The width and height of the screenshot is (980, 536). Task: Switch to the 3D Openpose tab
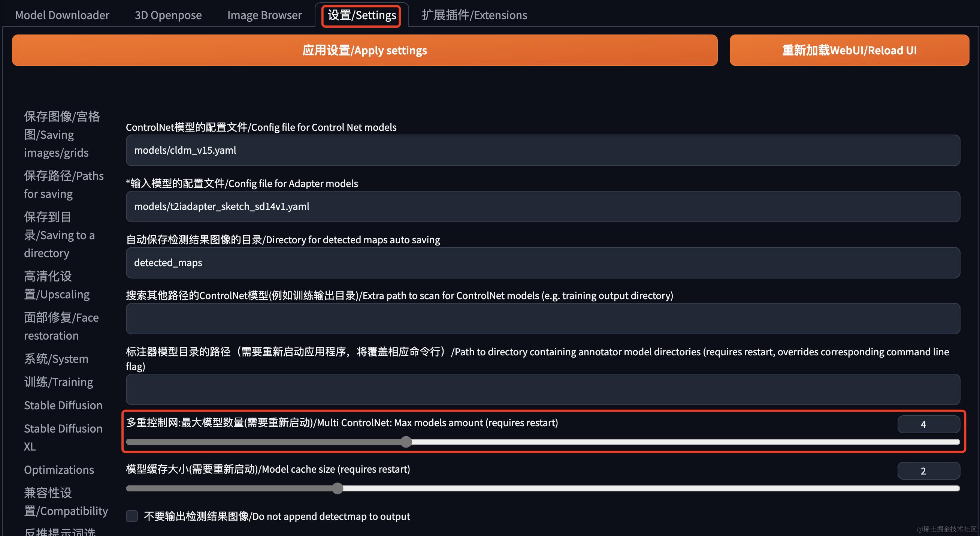point(168,15)
